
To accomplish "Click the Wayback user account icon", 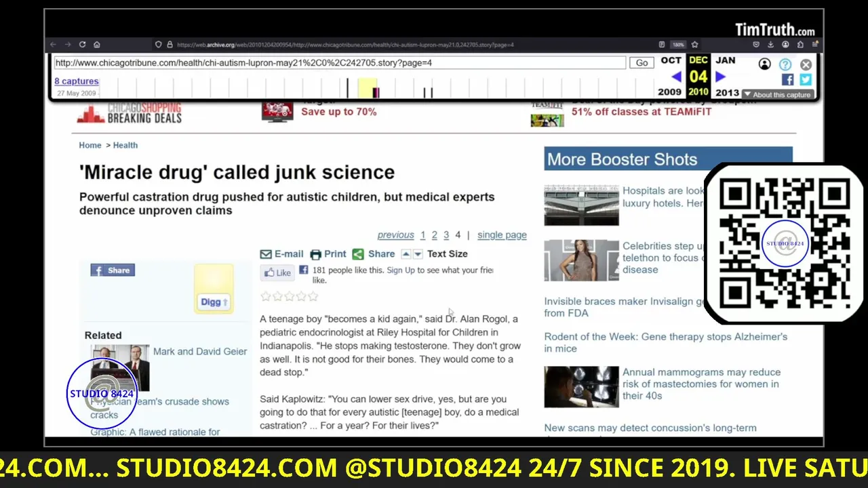I will [764, 64].
